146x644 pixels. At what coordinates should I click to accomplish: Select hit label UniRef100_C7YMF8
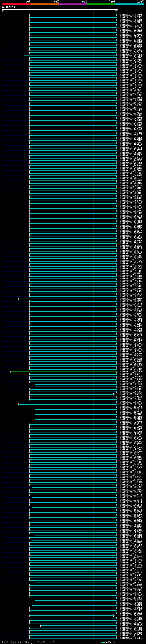coord(131,610)
